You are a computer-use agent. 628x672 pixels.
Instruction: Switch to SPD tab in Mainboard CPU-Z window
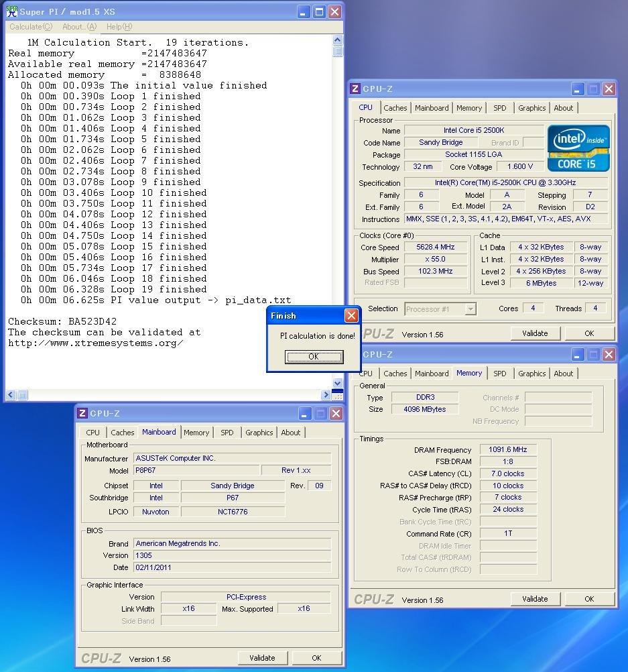click(227, 433)
